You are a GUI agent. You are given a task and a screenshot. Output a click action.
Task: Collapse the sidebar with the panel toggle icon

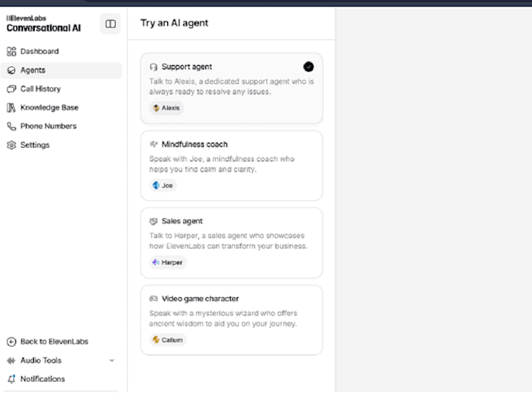[x=110, y=24]
